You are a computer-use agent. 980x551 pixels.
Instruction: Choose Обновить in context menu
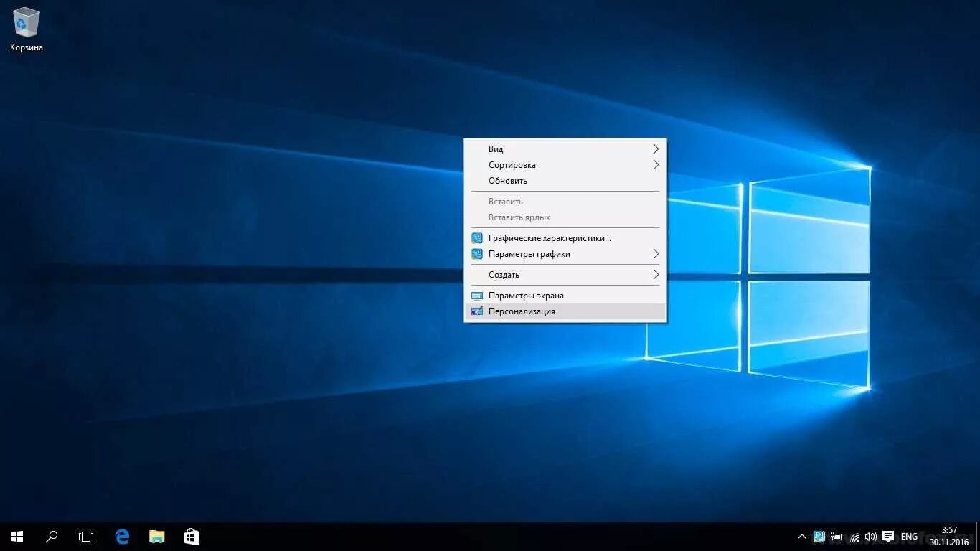[x=565, y=181]
